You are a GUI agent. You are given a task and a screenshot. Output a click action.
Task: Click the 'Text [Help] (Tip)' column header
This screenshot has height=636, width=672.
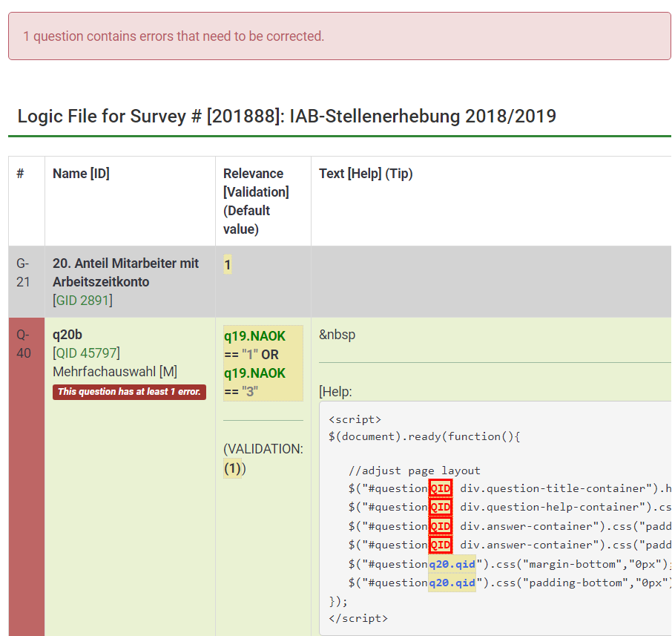click(366, 174)
